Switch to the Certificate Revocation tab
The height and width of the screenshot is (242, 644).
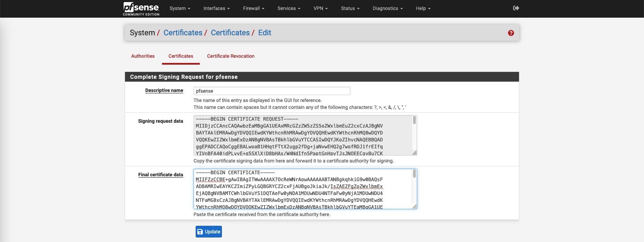coord(231,56)
